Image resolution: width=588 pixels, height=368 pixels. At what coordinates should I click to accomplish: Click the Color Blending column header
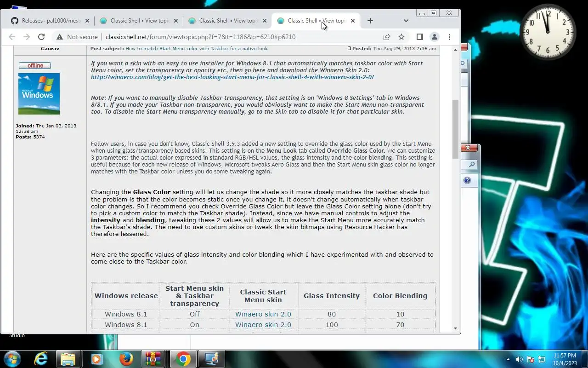point(400,296)
